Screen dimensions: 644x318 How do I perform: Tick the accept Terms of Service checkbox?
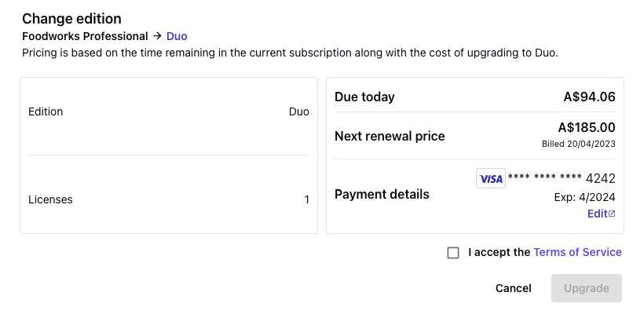453,253
